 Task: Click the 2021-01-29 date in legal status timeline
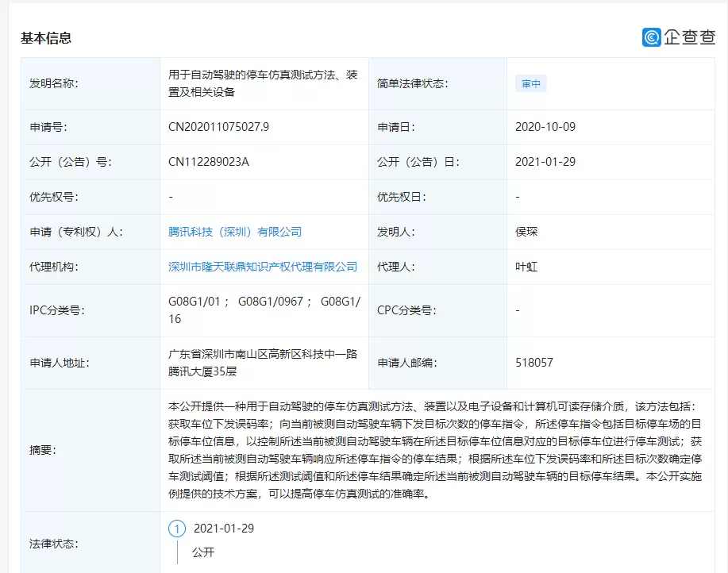click(x=223, y=529)
